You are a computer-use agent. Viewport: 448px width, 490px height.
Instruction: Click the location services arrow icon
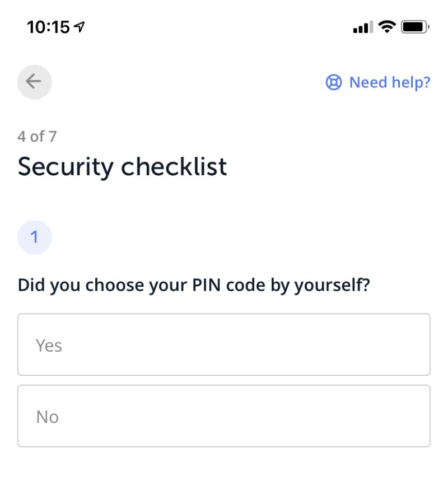[80, 26]
